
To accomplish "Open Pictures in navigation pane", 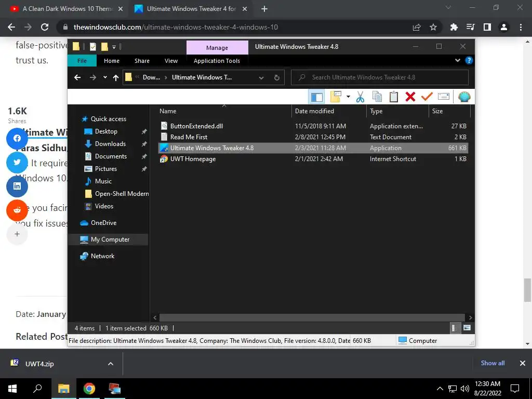I will 106,169.
